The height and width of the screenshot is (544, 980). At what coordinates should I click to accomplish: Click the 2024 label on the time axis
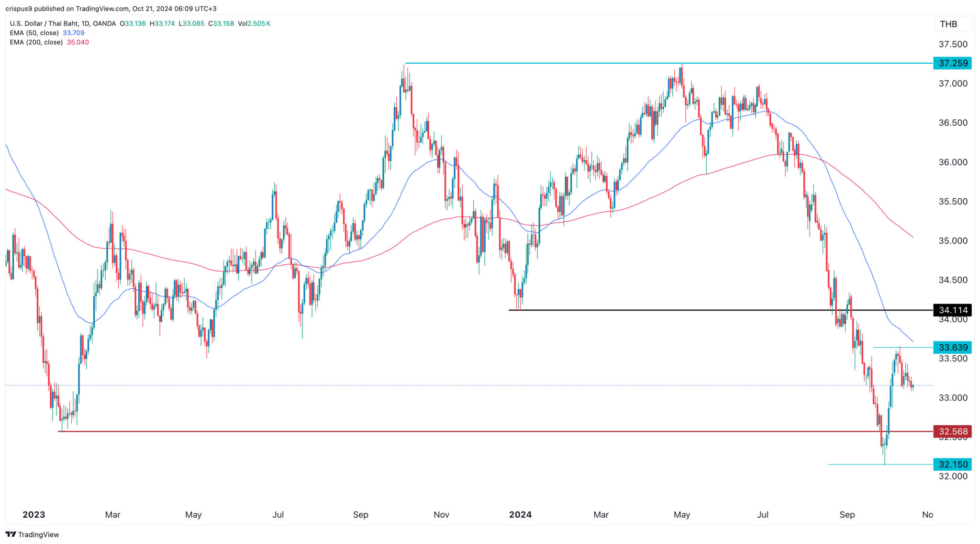coord(520,515)
